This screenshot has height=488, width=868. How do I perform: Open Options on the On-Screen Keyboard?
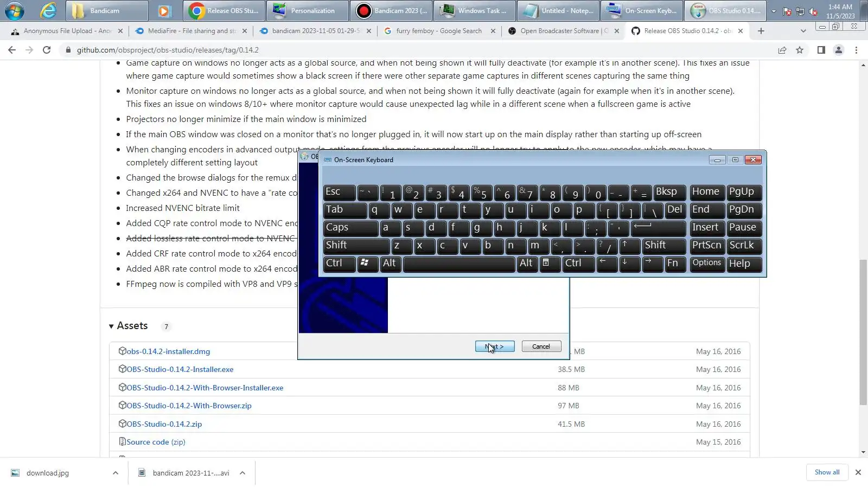707,264
